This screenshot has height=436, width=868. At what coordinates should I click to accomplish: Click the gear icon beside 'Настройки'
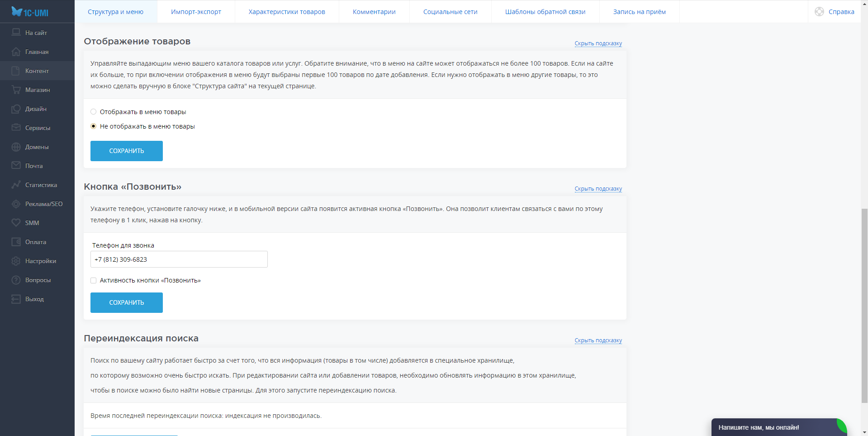(16, 261)
